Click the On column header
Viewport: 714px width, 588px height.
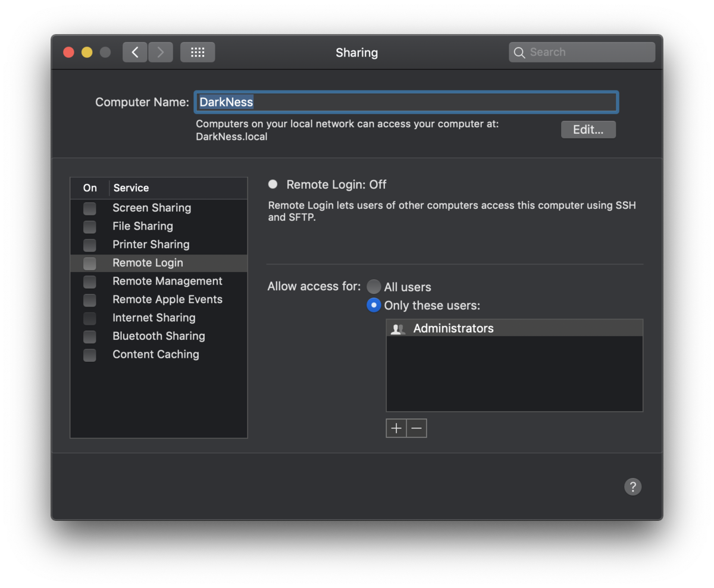pos(90,188)
